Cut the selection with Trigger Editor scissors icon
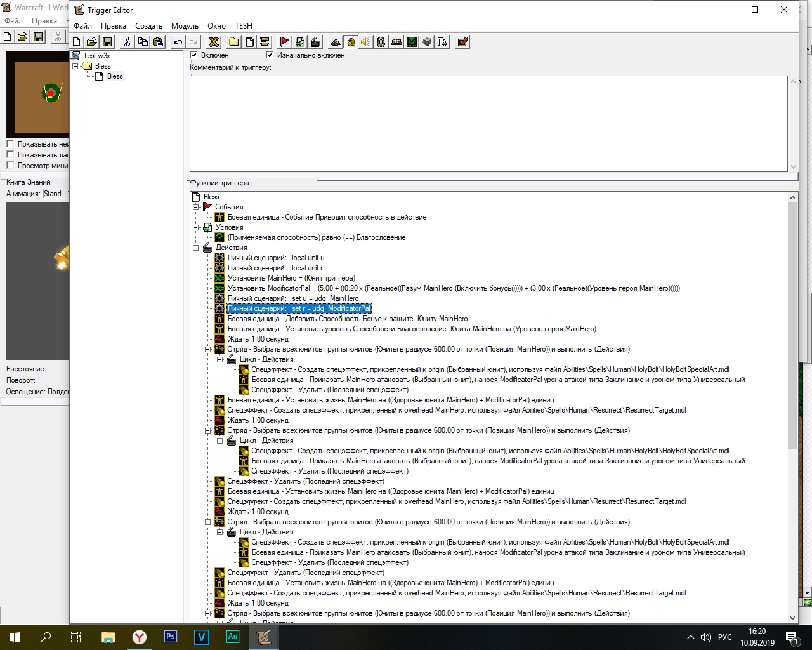This screenshot has height=650, width=812. [x=128, y=42]
